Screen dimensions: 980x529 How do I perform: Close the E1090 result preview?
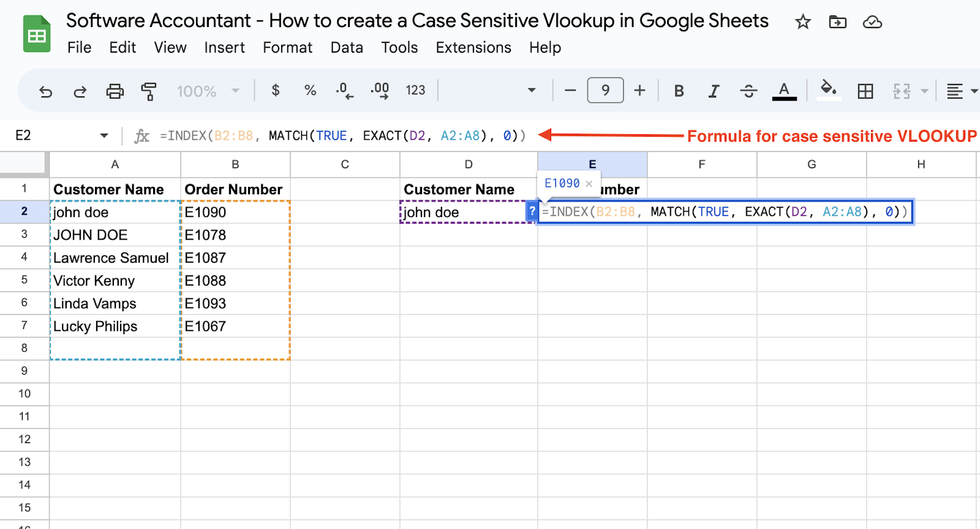click(x=589, y=183)
